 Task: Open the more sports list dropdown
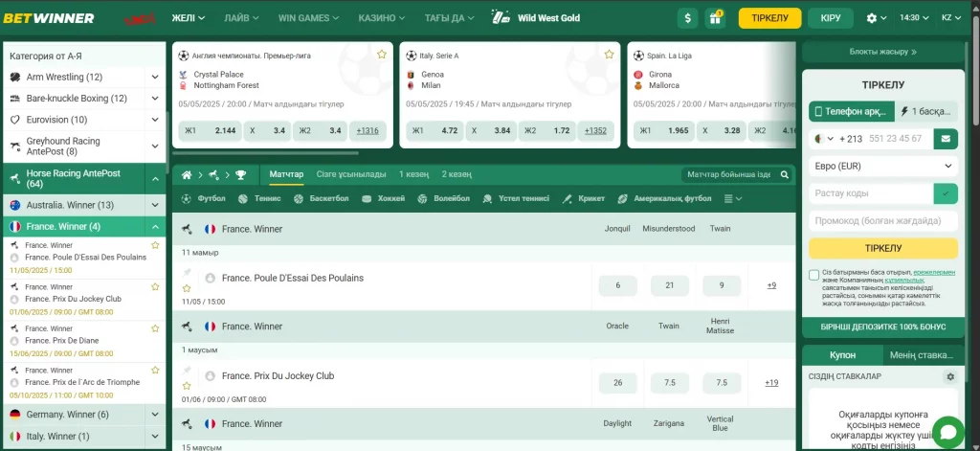(732, 199)
